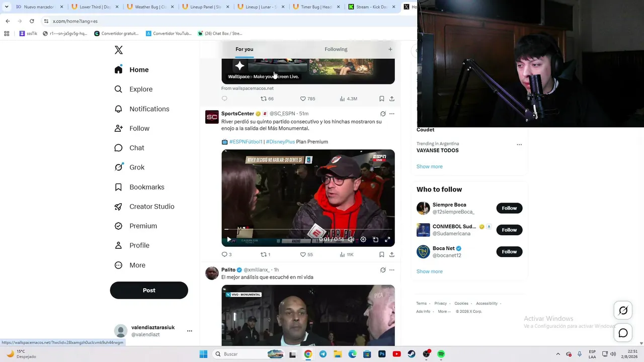Select the For you timeline tab
Screen dimensions: 644x362
coord(245,49)
